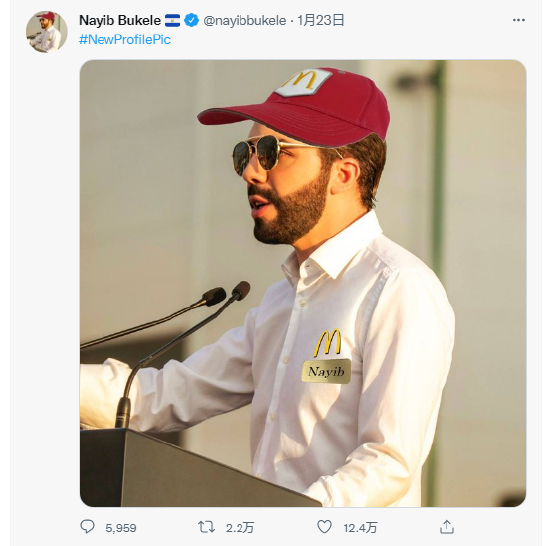550x546 pixels.
Task: Like the tweet with heart icon
Action: click(x=324, y=527)
